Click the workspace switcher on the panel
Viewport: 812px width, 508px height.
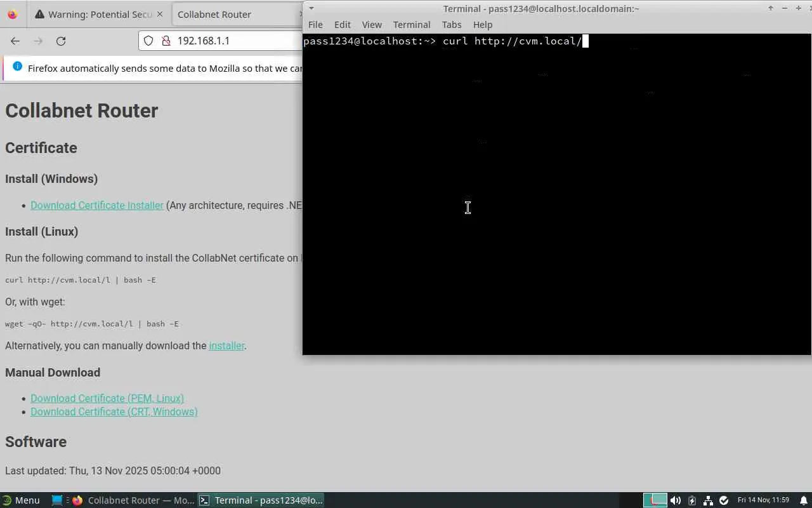coord(655,500)
